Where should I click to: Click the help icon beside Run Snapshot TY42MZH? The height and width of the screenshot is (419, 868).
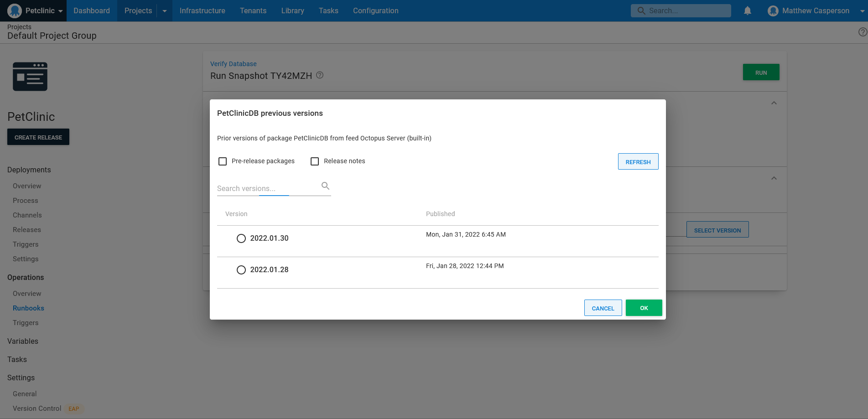[x=320, y=75]
